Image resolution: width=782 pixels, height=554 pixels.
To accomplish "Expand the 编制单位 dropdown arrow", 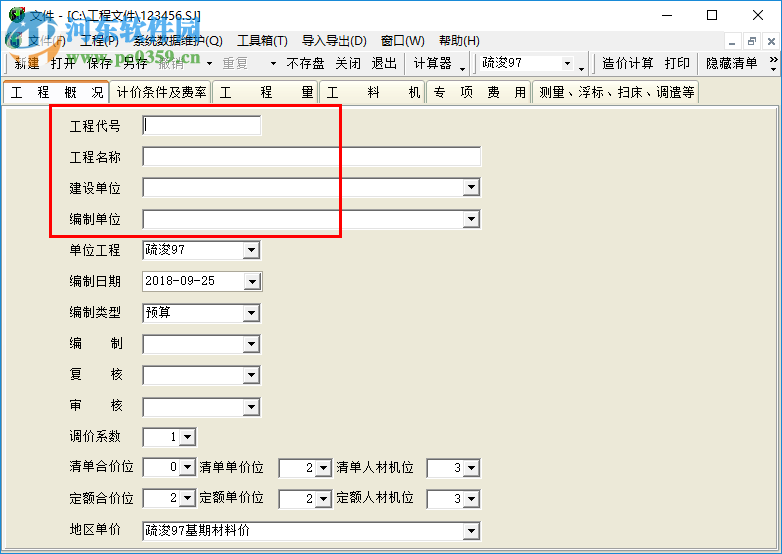I will coord(471,219).
